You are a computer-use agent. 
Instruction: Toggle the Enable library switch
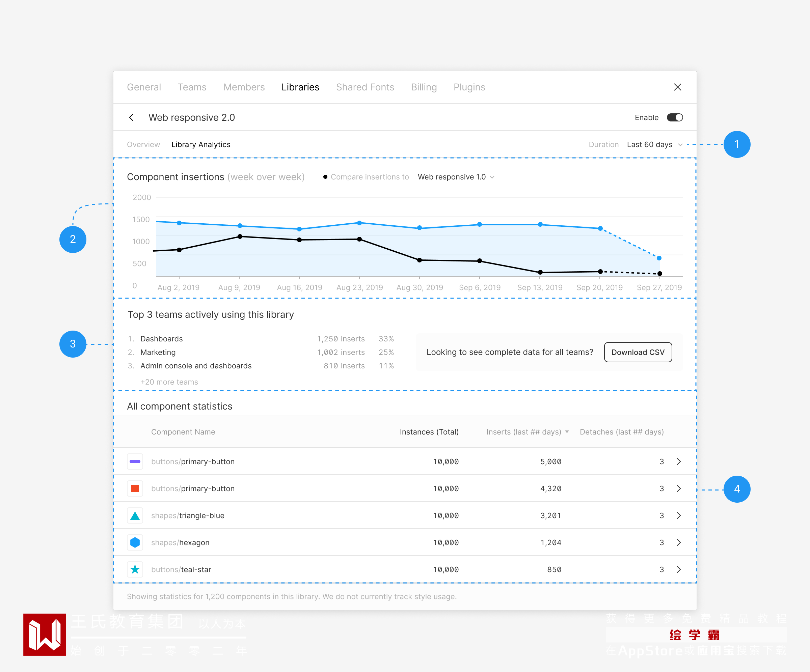675,118
